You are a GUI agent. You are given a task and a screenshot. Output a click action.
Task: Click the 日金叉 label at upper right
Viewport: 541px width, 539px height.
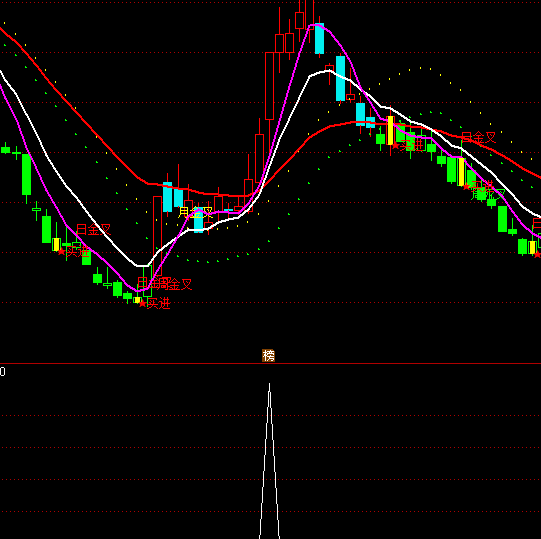pyautogui.click(x=479, y=138)
